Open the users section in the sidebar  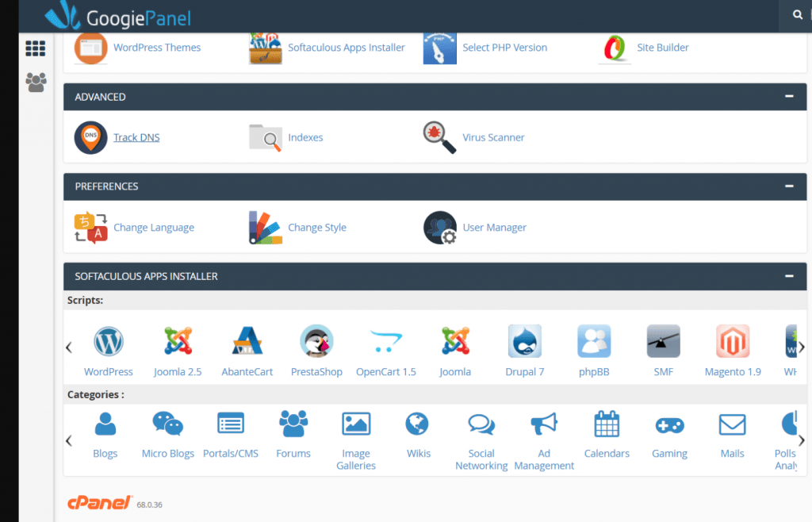(x=35, y=83)
